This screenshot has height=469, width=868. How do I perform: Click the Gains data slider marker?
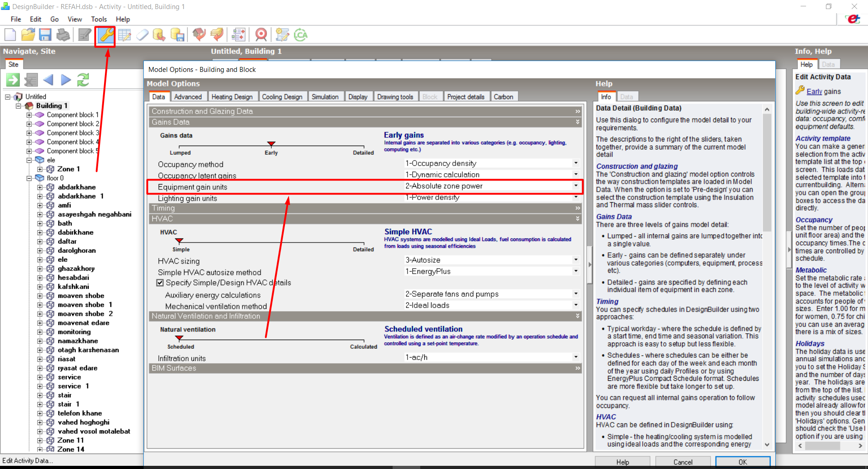click(271, 144)
